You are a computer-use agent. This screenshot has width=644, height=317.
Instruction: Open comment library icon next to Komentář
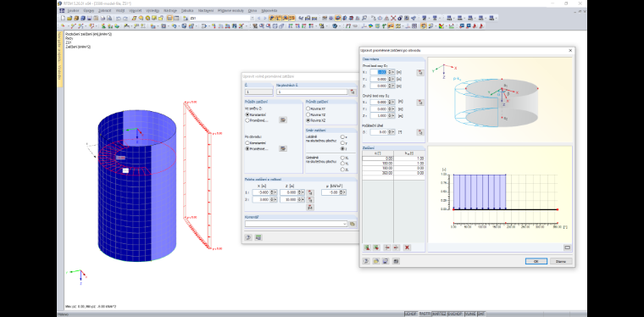click(x=353, y=224)
